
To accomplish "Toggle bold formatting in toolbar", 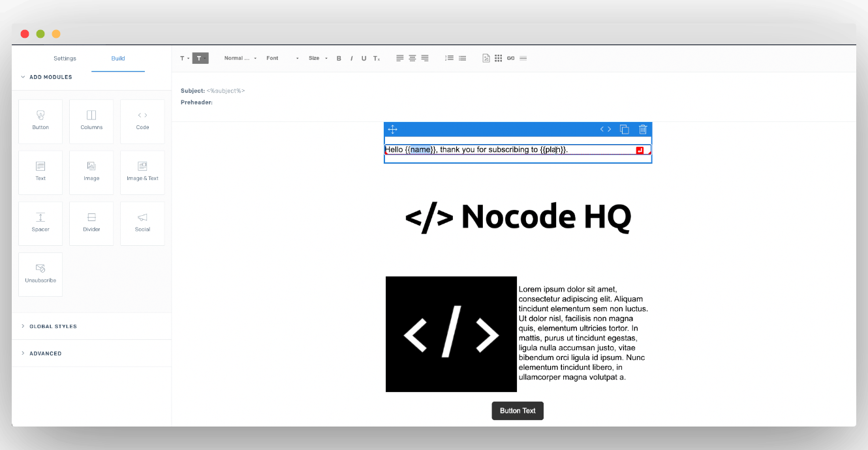I will coord(339,58).
